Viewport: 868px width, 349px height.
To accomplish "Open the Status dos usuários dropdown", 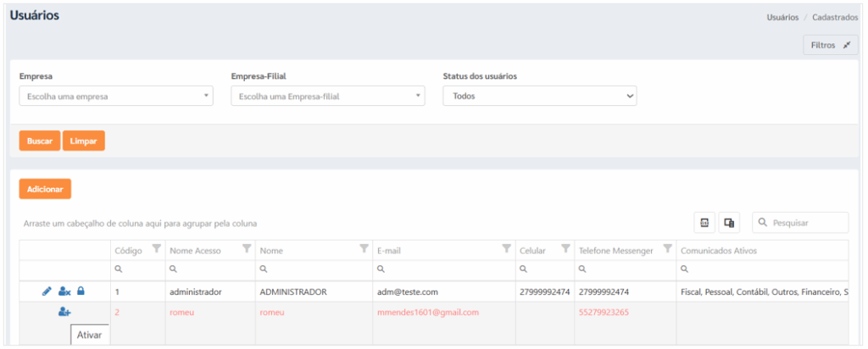I will (x=540, y=96).
